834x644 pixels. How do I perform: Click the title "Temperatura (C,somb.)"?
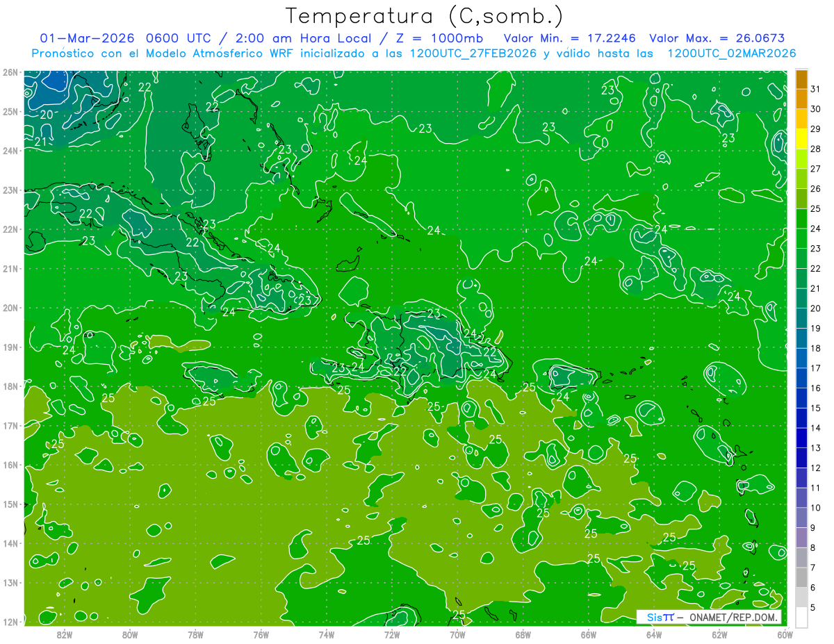[x=424, y=15]
